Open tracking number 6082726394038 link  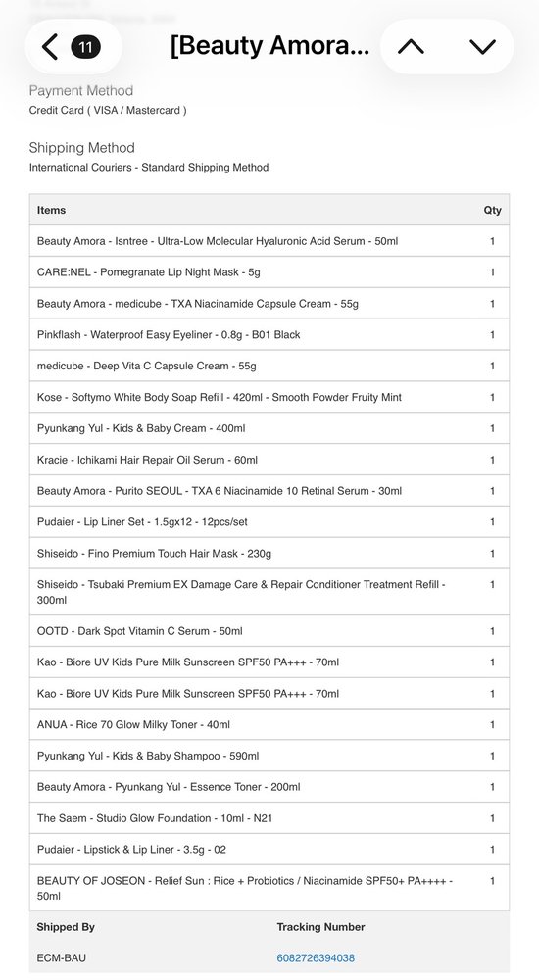click(x=316, y=957)
